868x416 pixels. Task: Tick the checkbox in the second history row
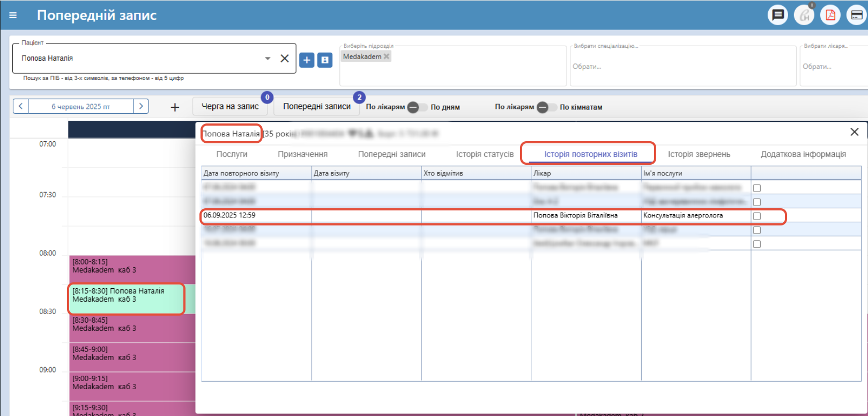pyautogui.click(x=757, y=202)
